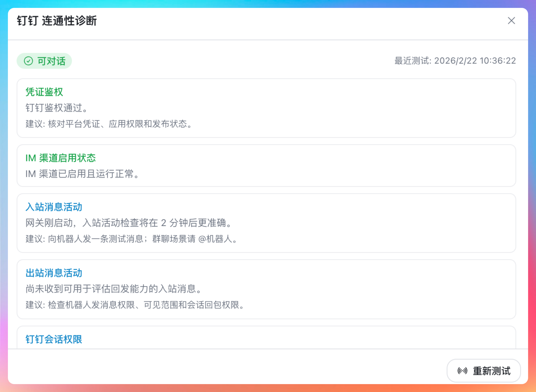Click the suggestion mentioning @机器人

pos(131,239)
